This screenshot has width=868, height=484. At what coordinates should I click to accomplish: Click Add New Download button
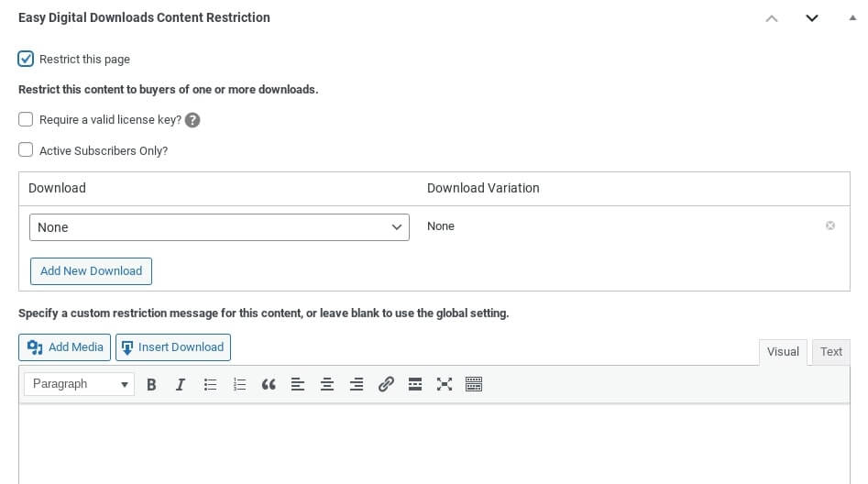(91, 271)
